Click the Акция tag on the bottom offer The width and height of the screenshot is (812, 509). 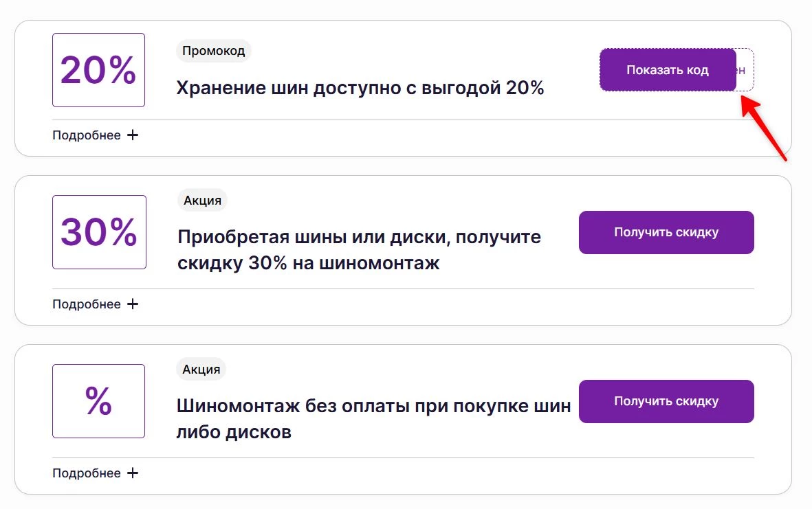click(x=202, y=369)
